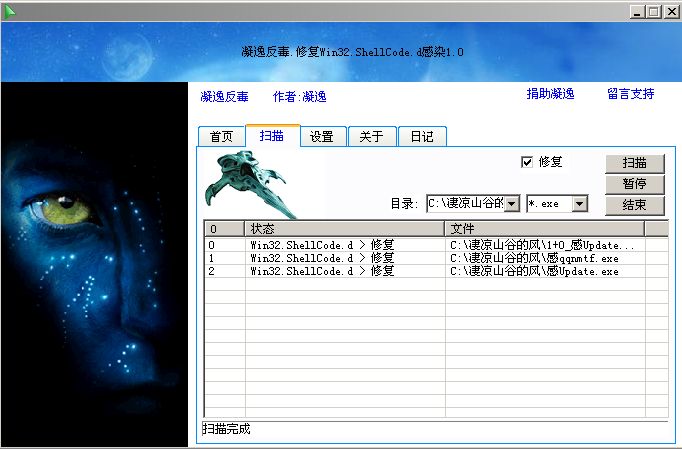
Task: Click the green arrow app icon in title bar
Action: click(9, 12)
